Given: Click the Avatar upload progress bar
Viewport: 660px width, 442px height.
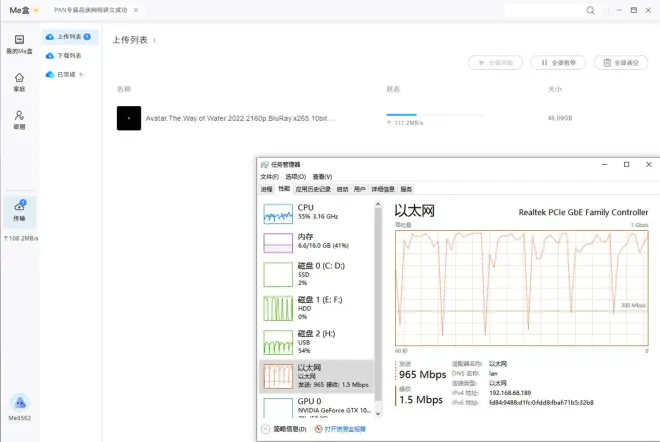Looking at the screenshot, I should (x=415, y=115).
